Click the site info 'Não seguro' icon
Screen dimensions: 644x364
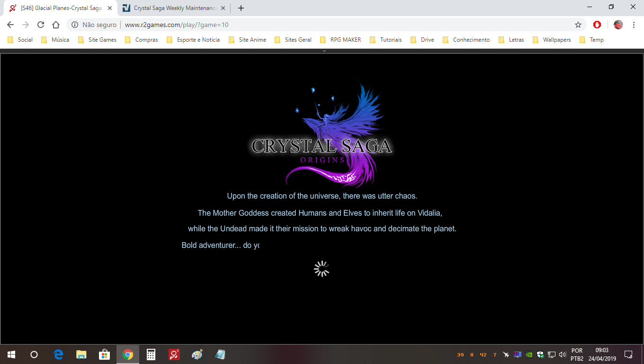point(75,25)
